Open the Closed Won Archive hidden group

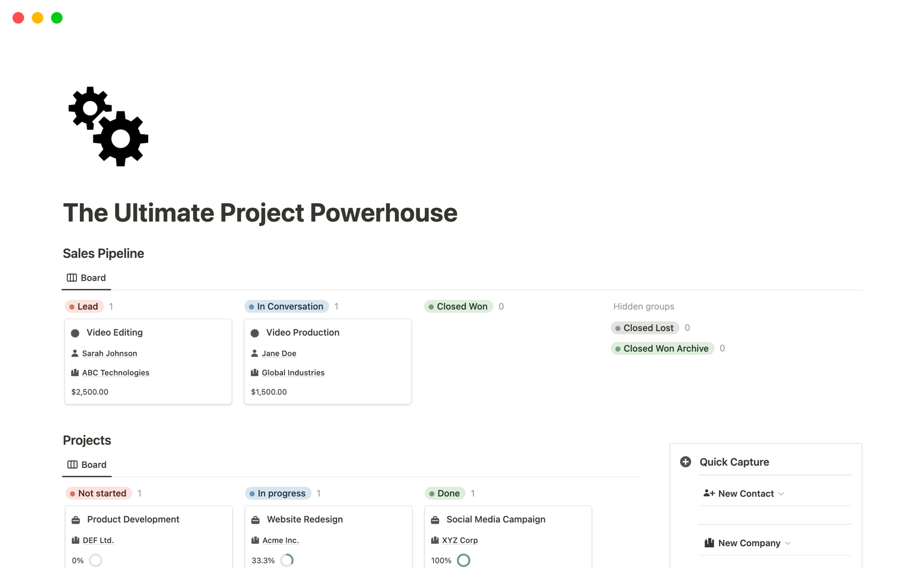click(x=662, y=348)
